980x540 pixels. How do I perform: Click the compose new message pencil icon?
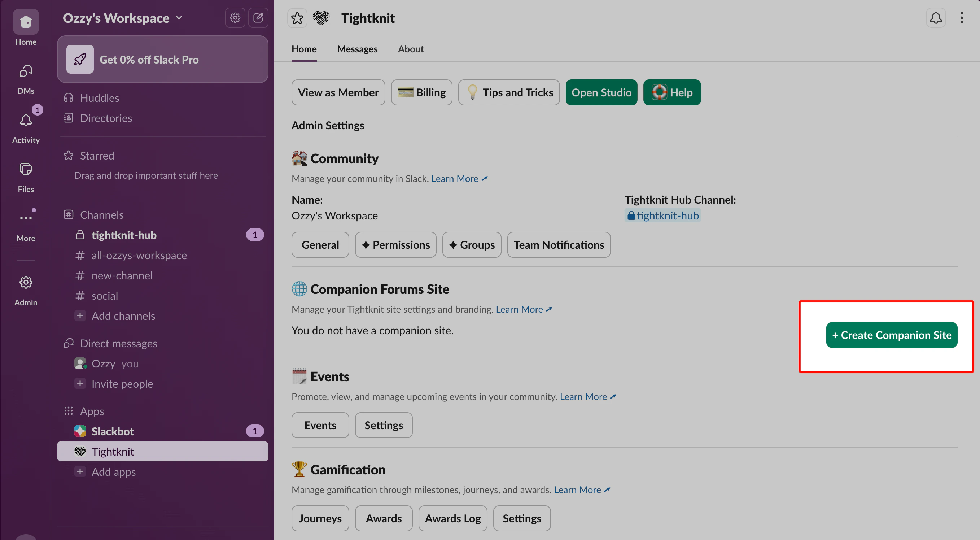pyautogui.click(x=258, y=17)
